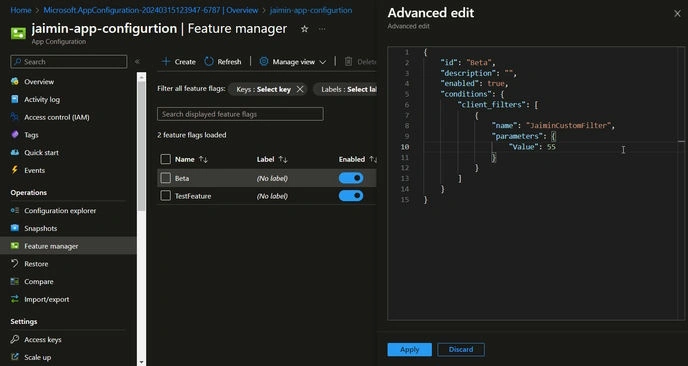Sort feature flags by Name column arrows
This screenshot has height=366, width=688.
(x=203, y=159)
